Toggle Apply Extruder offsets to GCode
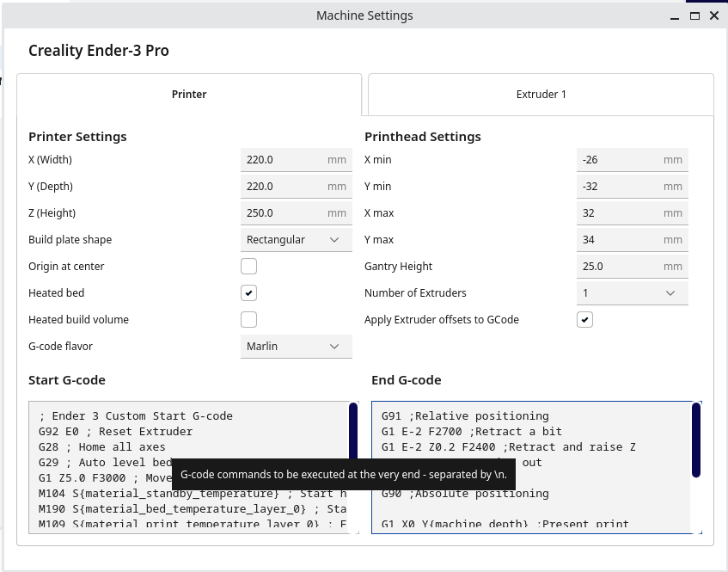The height and width of the screenshot is (572, 728). tap(584, 320)
